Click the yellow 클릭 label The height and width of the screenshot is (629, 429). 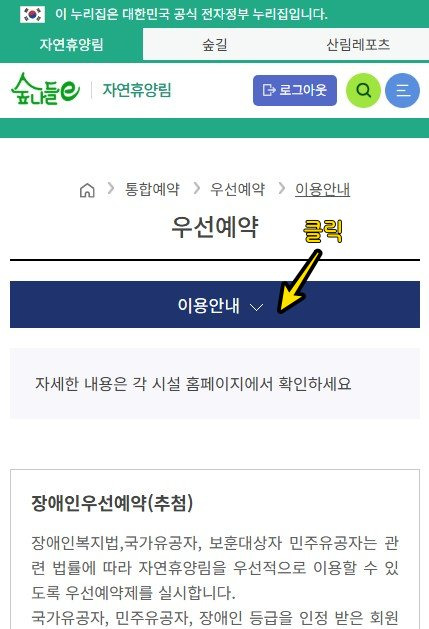click(x=323, y=231)
